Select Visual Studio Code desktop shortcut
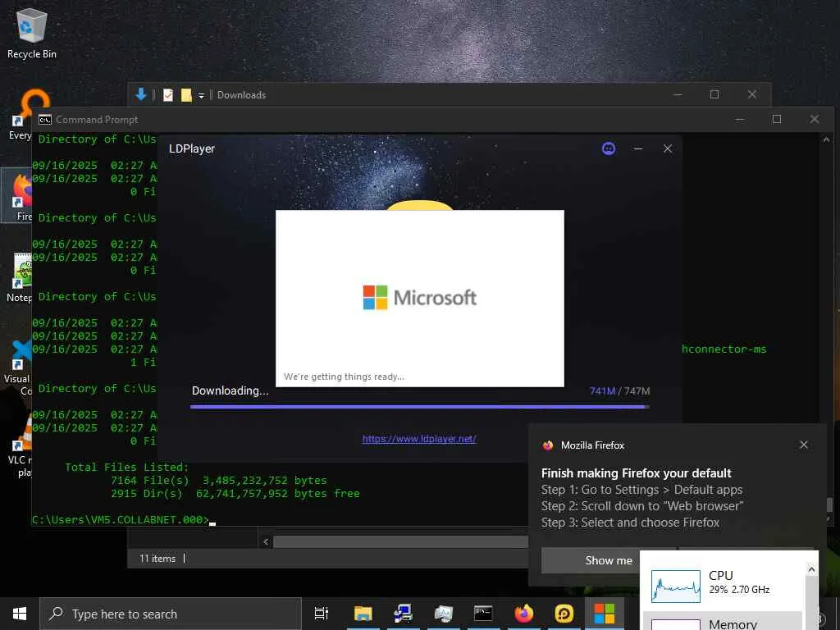This screenshot has height=630, width=840. [x=18, y=367]
